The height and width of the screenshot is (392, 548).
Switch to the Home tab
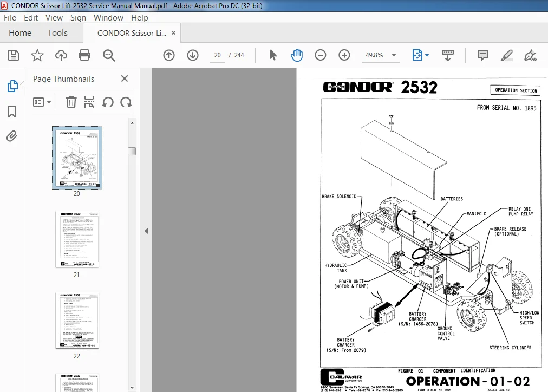pyautogui.click(x=20, y=33)
